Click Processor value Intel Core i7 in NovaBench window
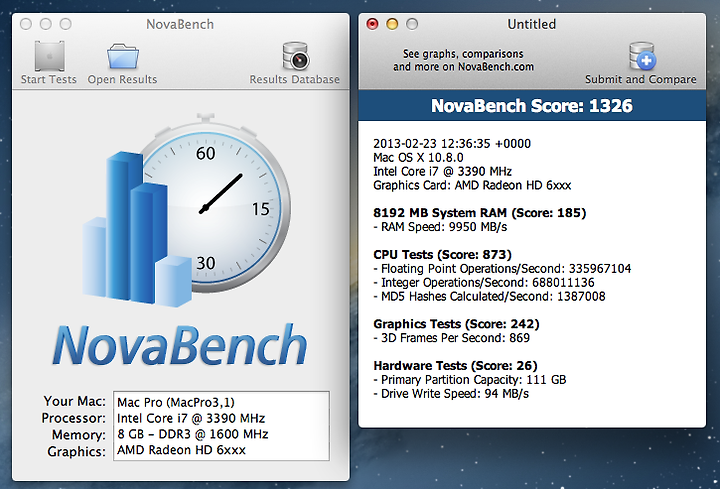Viewport: 720px width, 489px height. [x=191, y=418]
